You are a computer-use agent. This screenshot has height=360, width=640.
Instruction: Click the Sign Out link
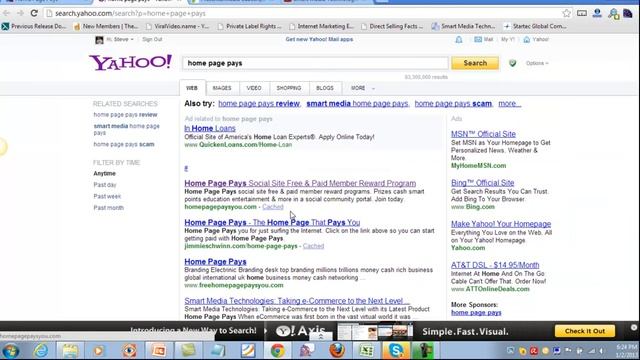[x=152, y=40]
